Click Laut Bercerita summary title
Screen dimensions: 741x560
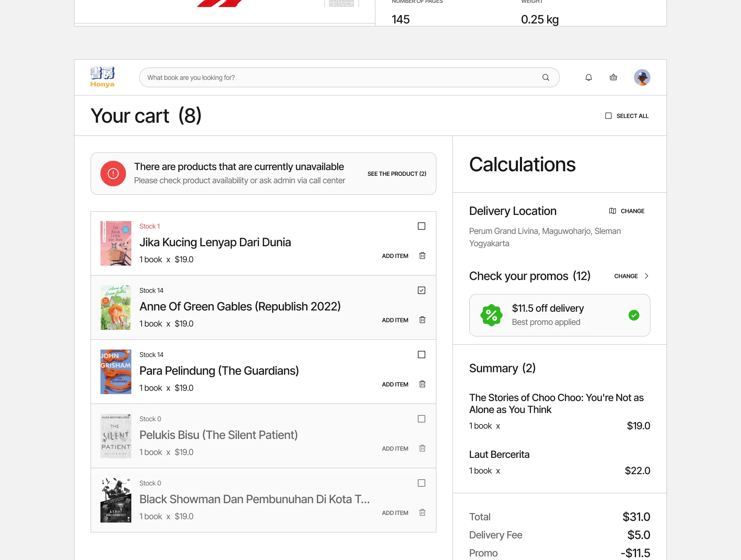tap(499, 454)
